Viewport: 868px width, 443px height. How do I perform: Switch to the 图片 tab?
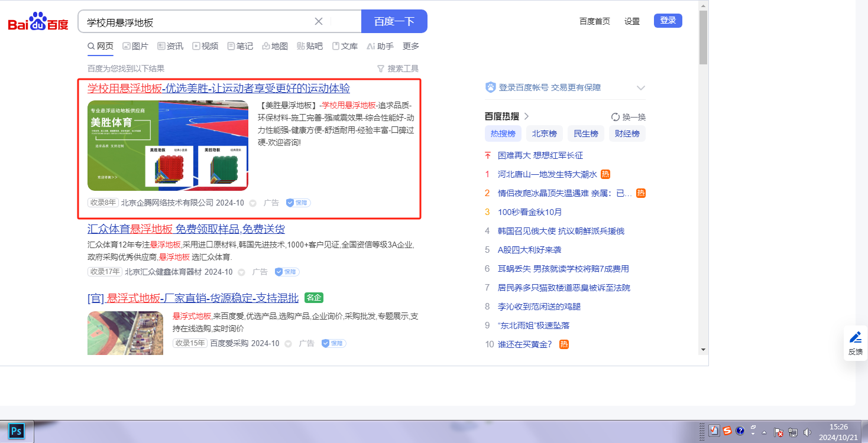135,46
